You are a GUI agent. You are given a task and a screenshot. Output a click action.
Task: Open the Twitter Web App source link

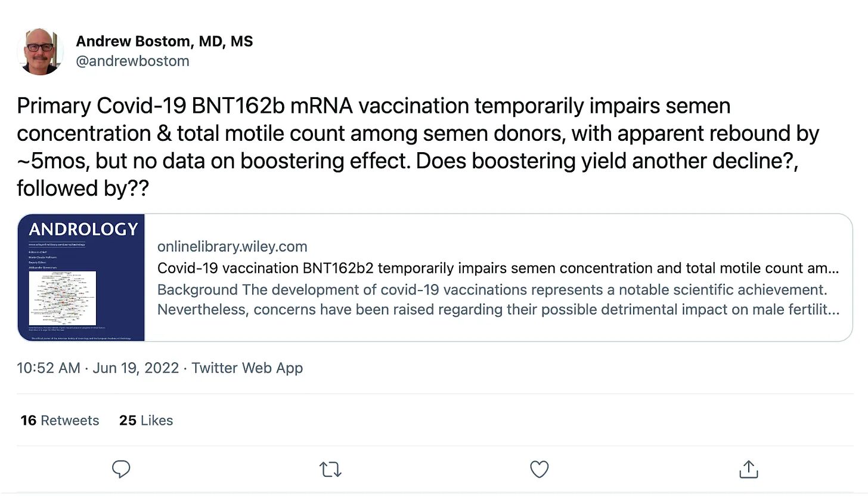tap(247, 368)
